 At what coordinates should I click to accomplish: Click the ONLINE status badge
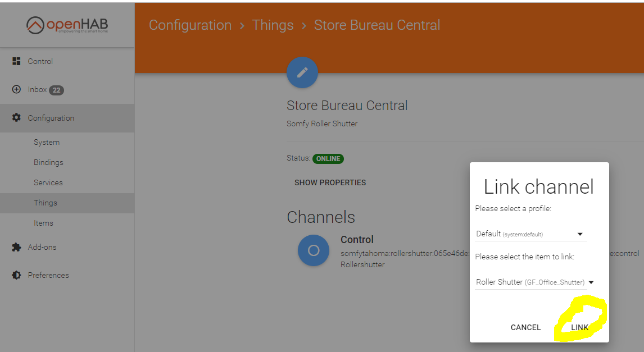click(328, 159)
